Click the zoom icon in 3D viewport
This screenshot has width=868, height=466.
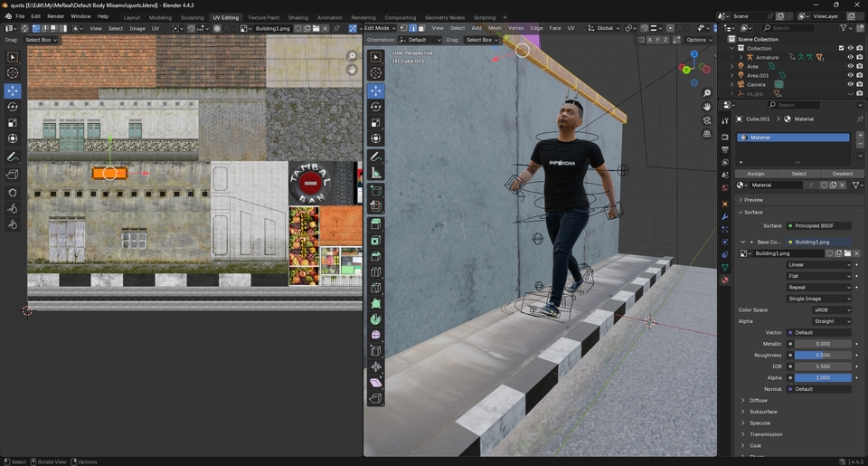[x=707, y=93]
